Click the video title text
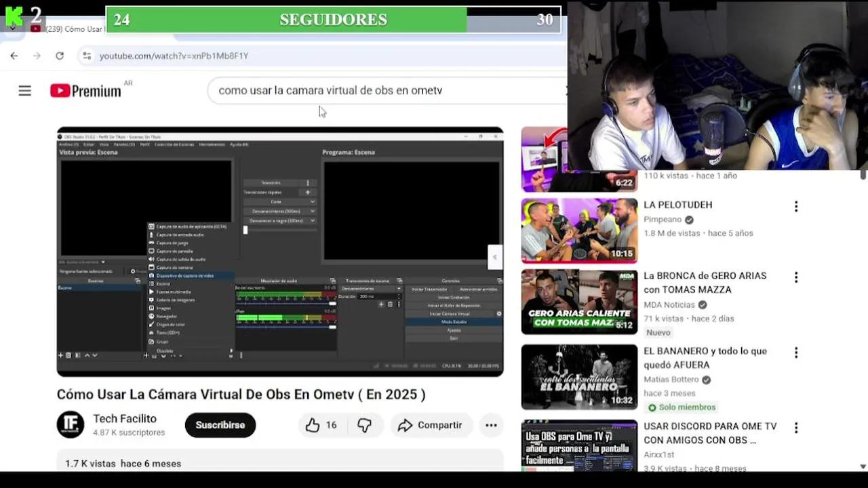This screenshot has height=488, width=868. (x=241, y=394)
